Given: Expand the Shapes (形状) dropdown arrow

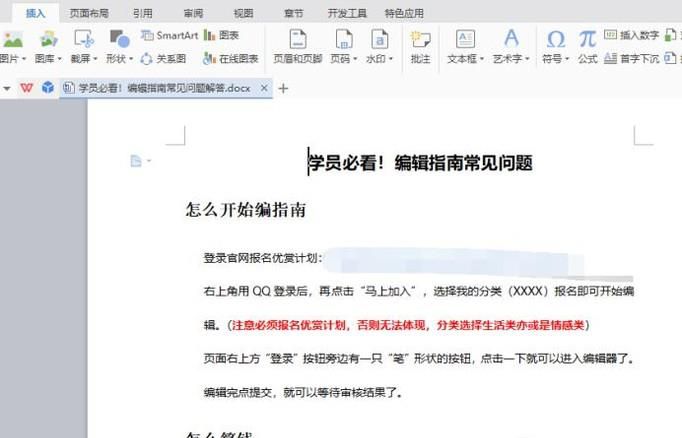Looking at the screenshot, I should click(x=130, y=59).
